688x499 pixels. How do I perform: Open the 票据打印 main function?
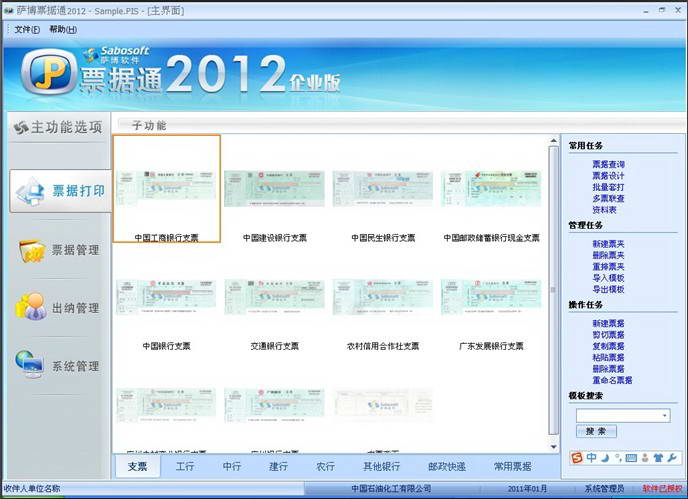61,191
